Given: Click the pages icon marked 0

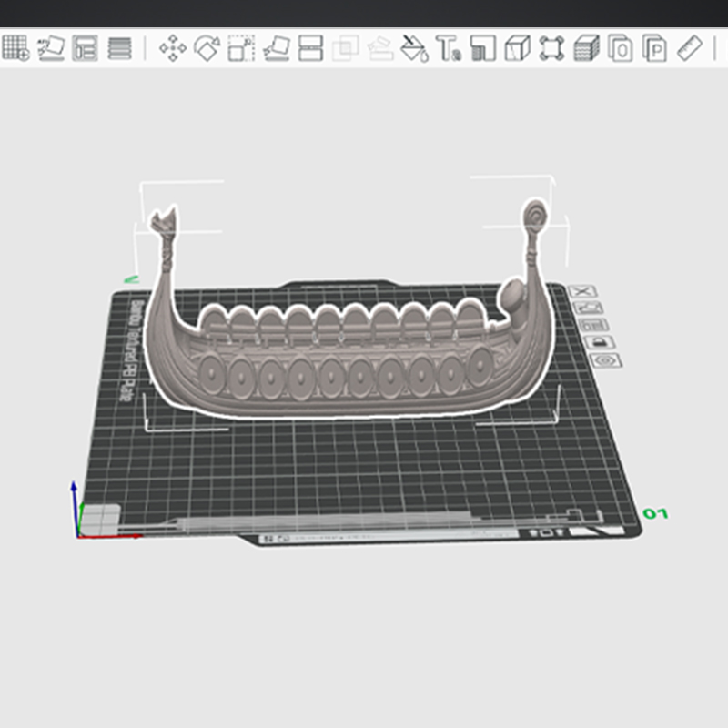Looking at the screenshot, I should coord(621,48).
